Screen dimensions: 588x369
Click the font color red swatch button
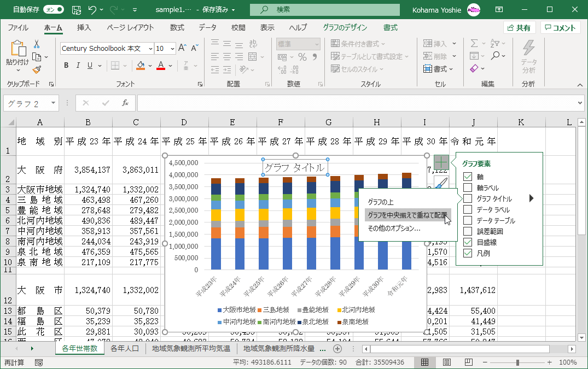pos(161,66)
